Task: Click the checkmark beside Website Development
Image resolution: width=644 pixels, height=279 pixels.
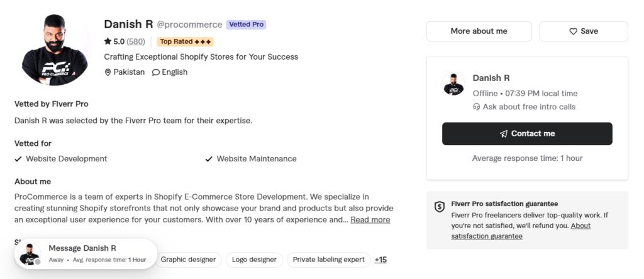Action: (x=18, y=159)
